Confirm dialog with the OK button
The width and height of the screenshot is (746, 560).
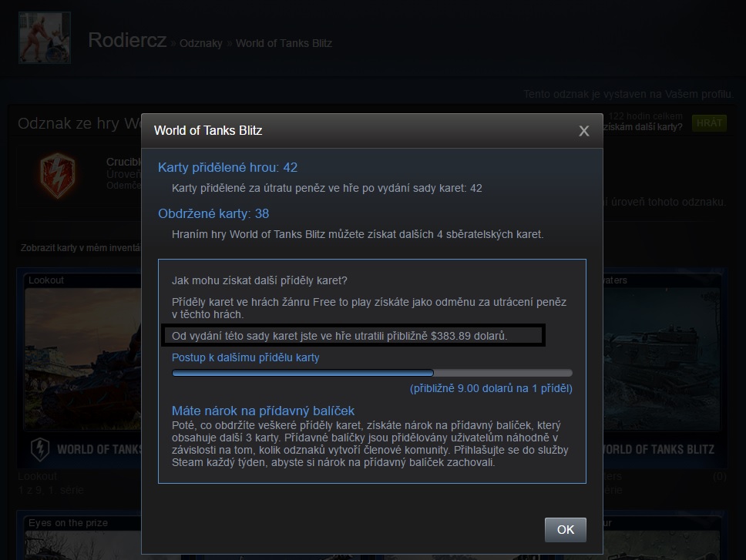click(x=565, y=530)
